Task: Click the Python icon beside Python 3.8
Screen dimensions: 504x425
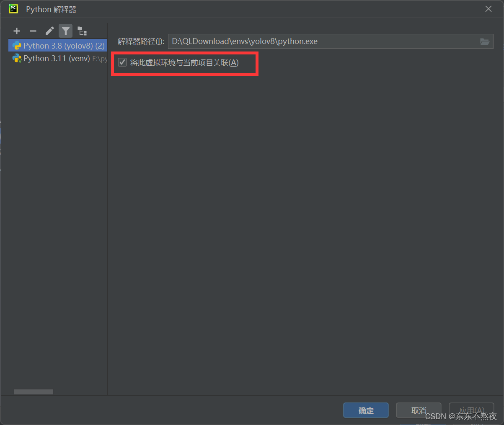Action: tap(17, 46)
